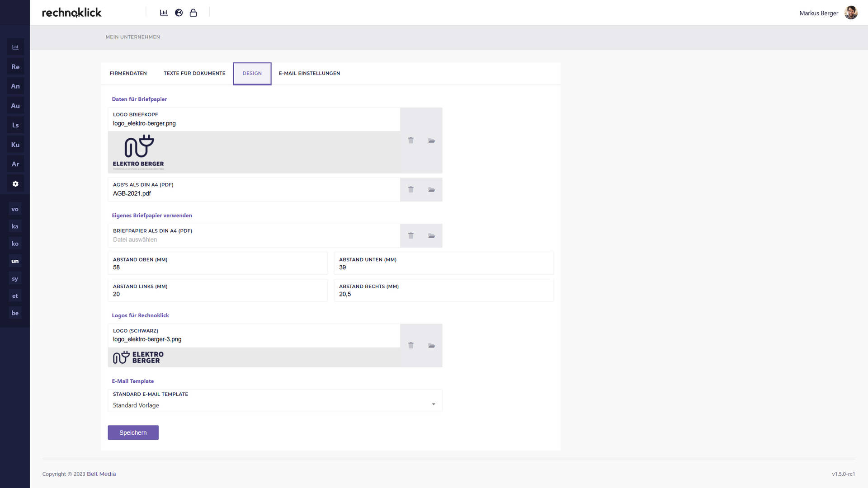Click the Speichern button

coord(133,432)
